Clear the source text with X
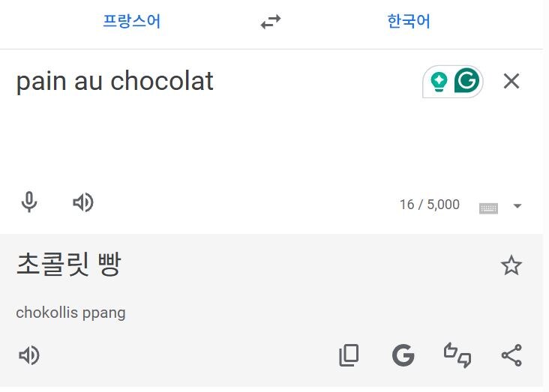This screenshot has width=549, height=392. (511, 81)
